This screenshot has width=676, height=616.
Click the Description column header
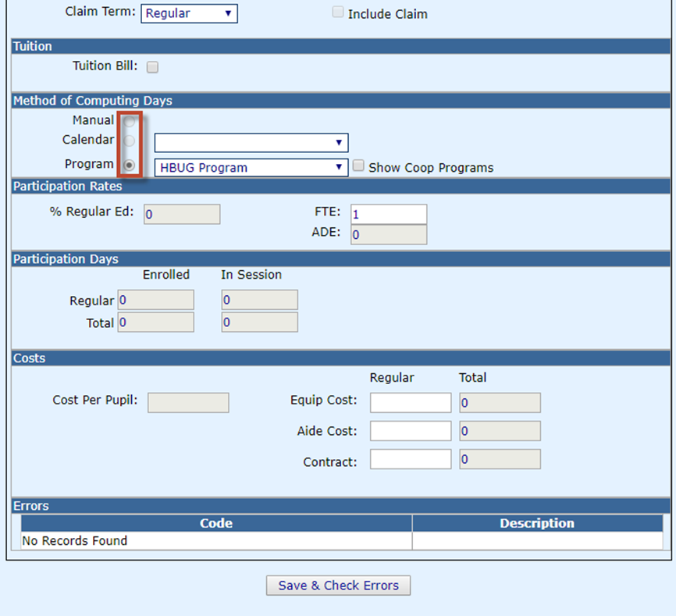537,523
